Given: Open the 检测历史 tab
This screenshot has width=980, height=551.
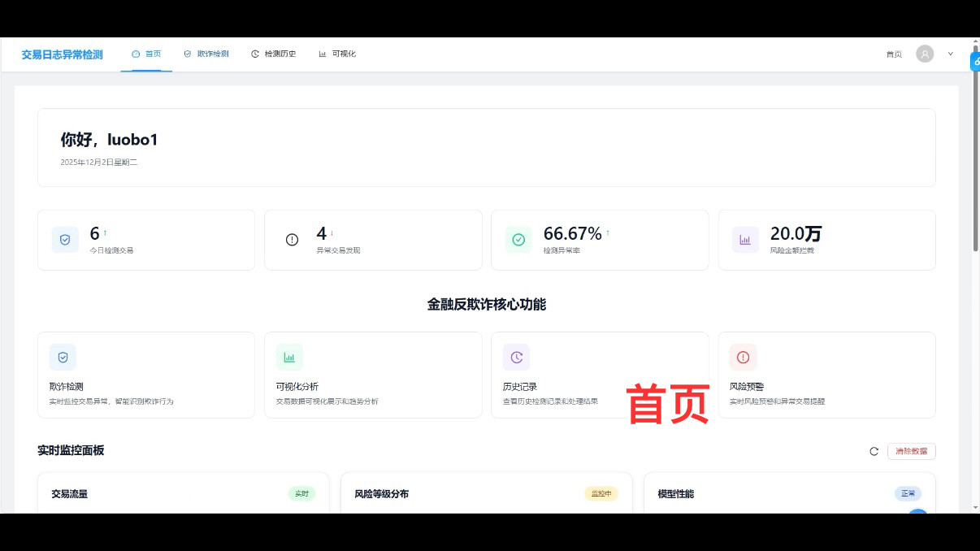Looking at the screenshot, I should pos(273,54).
